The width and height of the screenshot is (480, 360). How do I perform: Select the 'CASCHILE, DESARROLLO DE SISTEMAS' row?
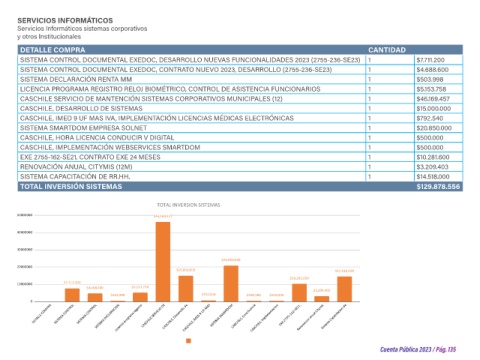pyautogui.click(x=240, y=108)
